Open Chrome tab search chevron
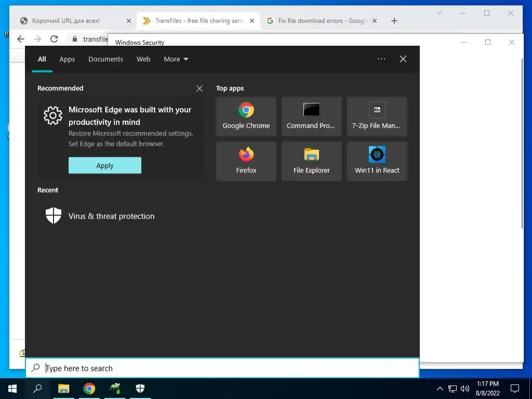Screen dimensions: 532x399 point(438,13)
